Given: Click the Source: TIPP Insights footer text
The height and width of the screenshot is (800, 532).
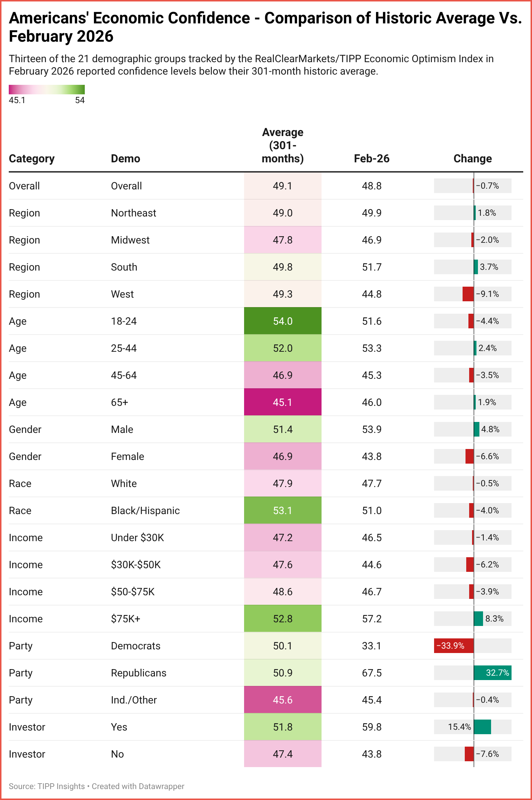Looking at the screenshot, I should 46,786.
